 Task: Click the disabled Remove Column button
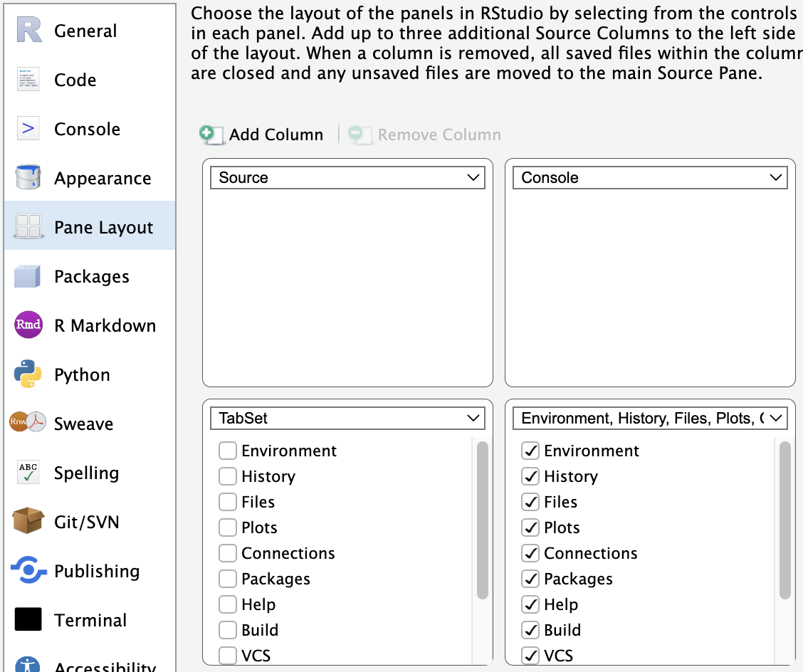point(424,135)
